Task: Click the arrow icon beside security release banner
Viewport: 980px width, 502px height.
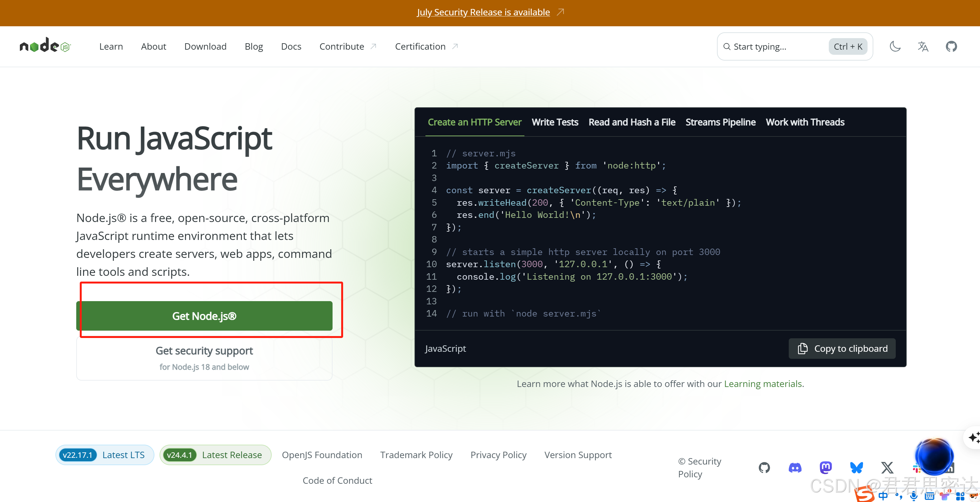Action: pyautogui.click(x=560, y=12)
